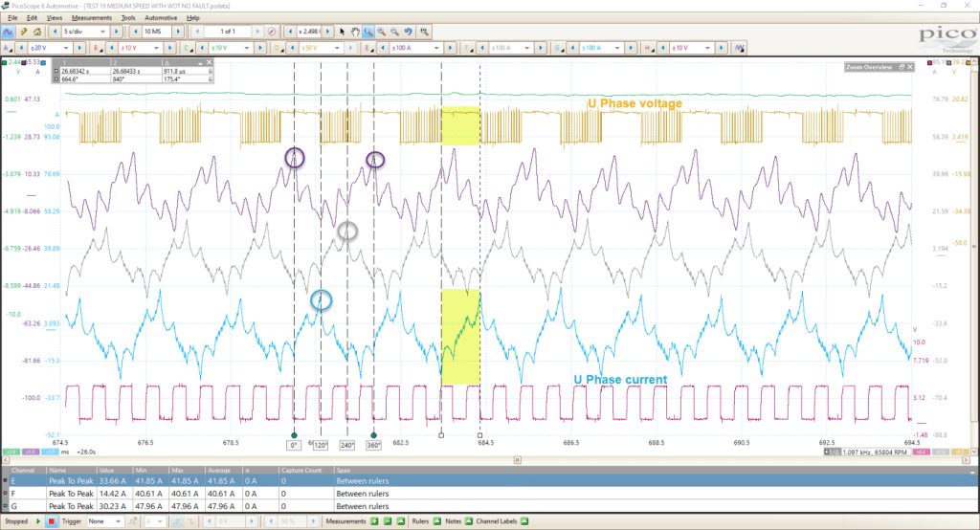Click the home setup icon in toolbar
This screenshot has width=980, height=530.
pyautogui.click(x=37, y=32)
